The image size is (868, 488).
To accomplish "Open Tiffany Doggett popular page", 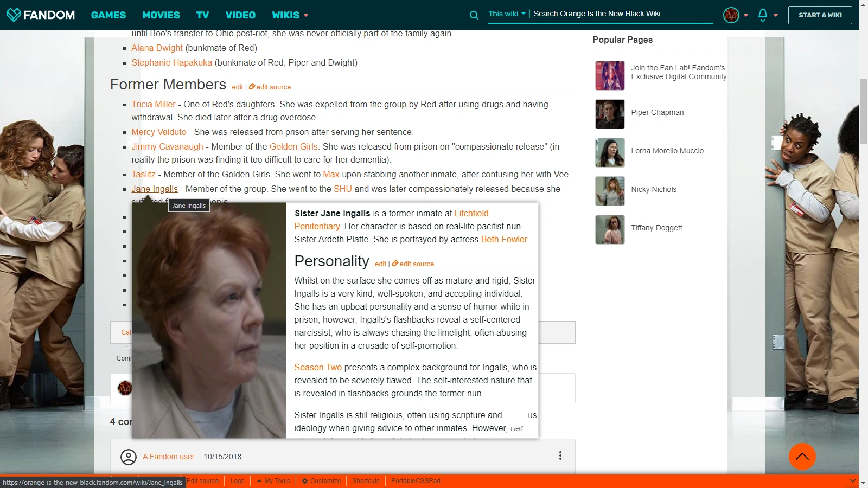I will pos(656,228).
